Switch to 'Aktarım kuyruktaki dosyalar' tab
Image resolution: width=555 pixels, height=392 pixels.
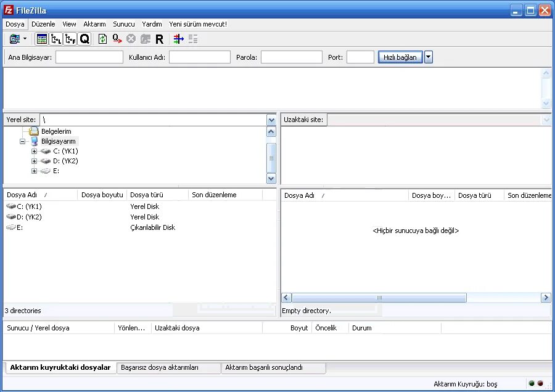(x=60, y=367)
